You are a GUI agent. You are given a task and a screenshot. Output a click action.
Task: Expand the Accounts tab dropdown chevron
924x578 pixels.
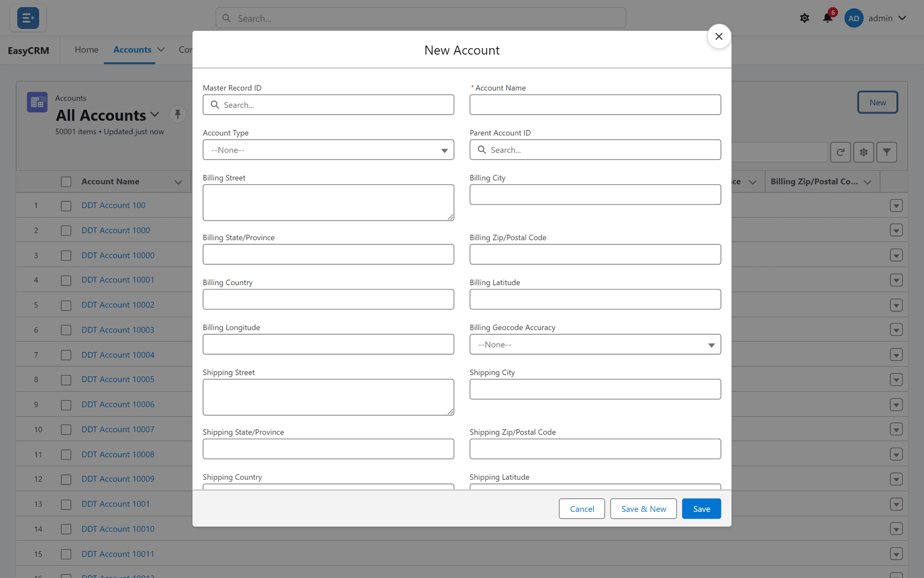click(161, 49)
